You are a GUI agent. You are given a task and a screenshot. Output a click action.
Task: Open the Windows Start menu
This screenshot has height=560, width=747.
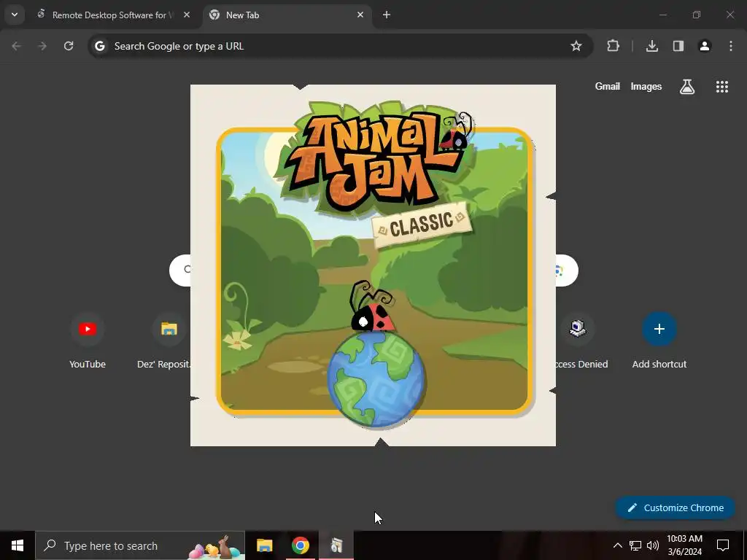[x=18, y=545]
